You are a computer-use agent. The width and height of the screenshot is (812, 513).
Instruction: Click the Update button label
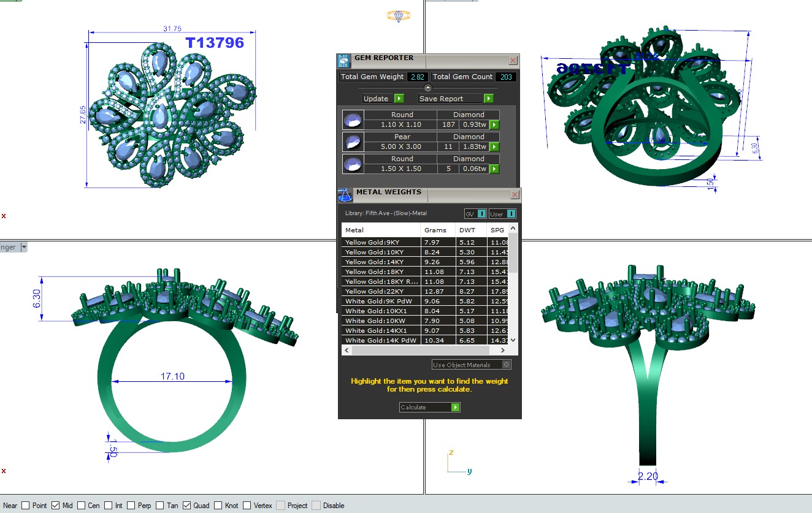(376, 99)
